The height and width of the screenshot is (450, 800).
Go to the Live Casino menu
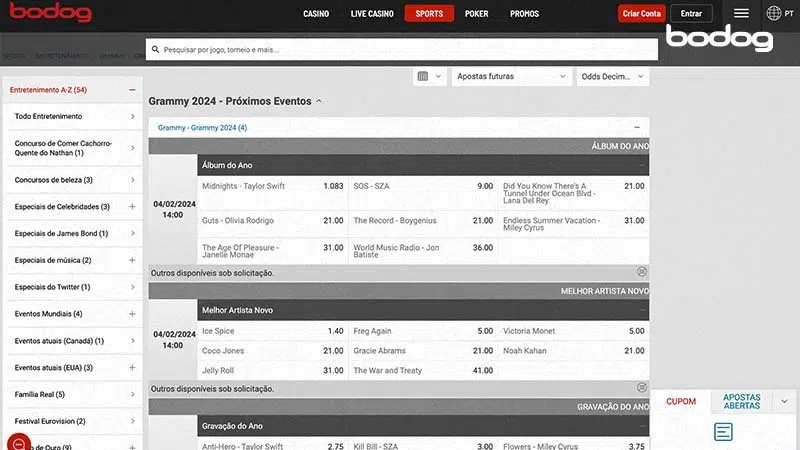371,13
